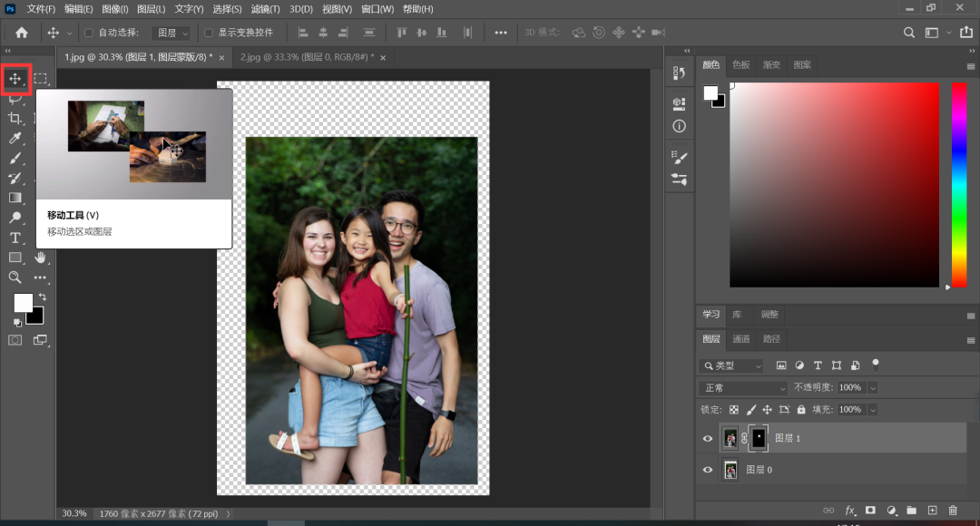Align top edges in options bar

point(402,33)
